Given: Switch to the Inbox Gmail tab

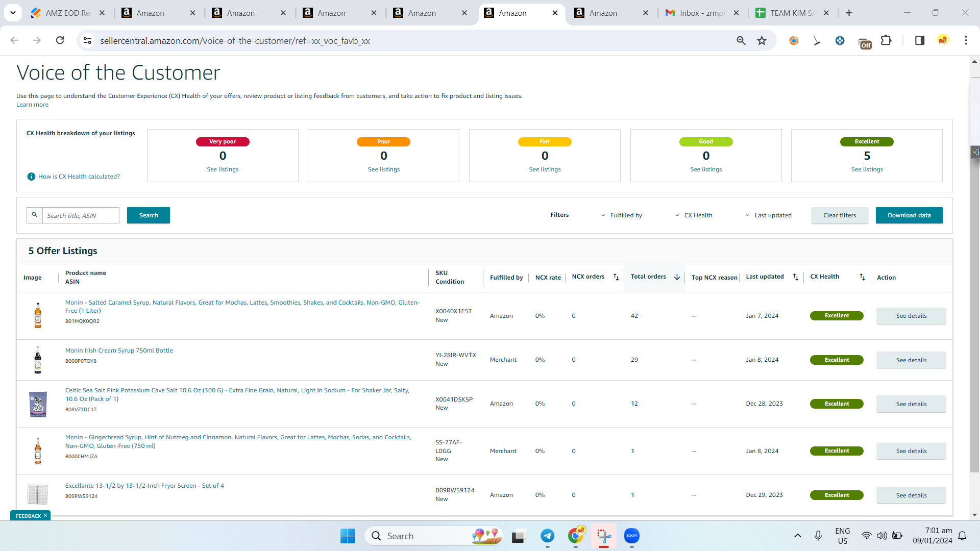Looking at the screenshot, I should click(702, 13).
